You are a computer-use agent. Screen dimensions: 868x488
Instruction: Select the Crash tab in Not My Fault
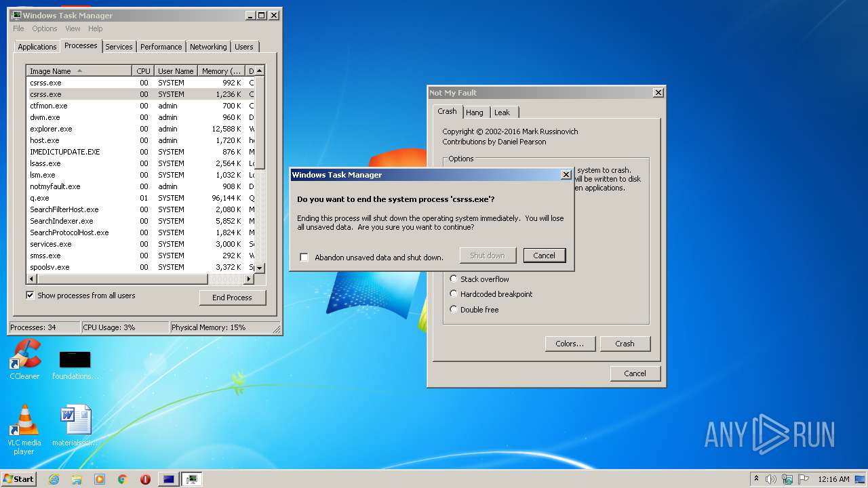click(447, 111)
